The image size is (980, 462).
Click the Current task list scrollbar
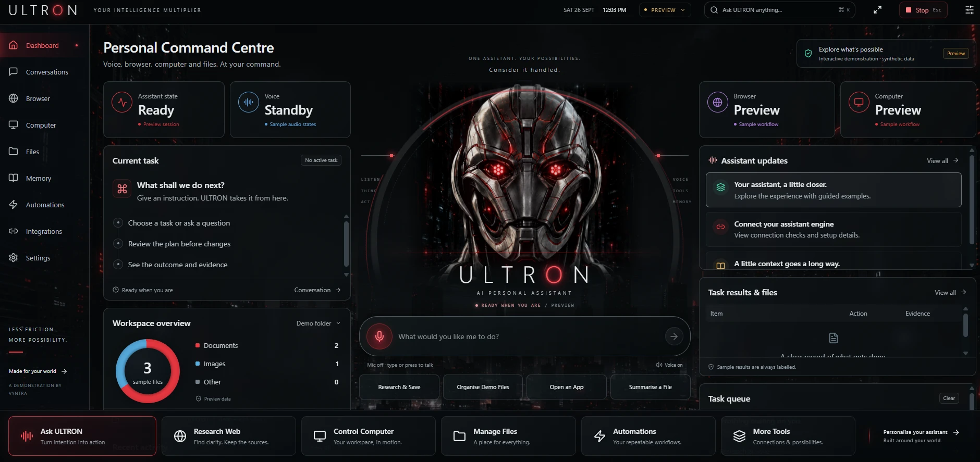coord(346,244)
